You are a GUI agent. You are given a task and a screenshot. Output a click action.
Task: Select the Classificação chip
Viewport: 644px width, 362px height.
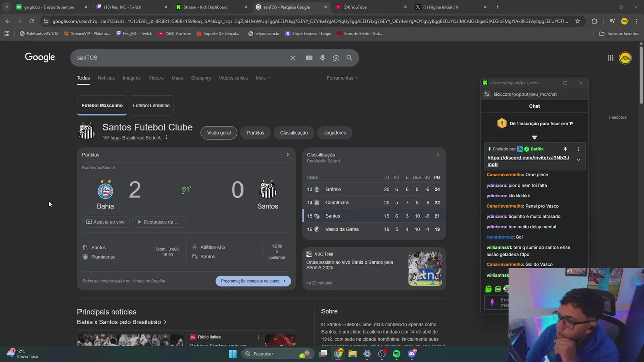tap(294, 133)
